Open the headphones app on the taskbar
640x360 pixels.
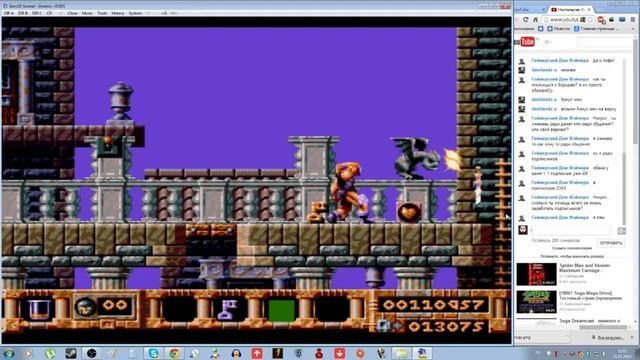click(236, 353)
